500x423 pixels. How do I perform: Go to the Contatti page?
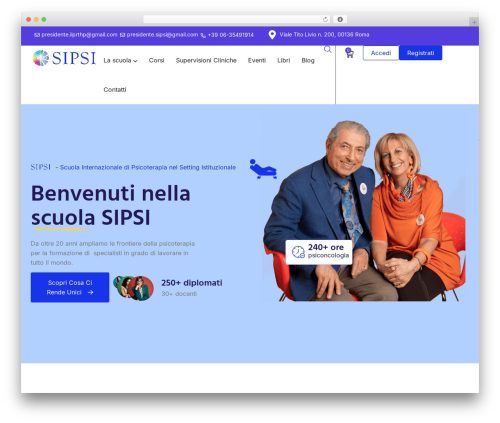[115, 89]
